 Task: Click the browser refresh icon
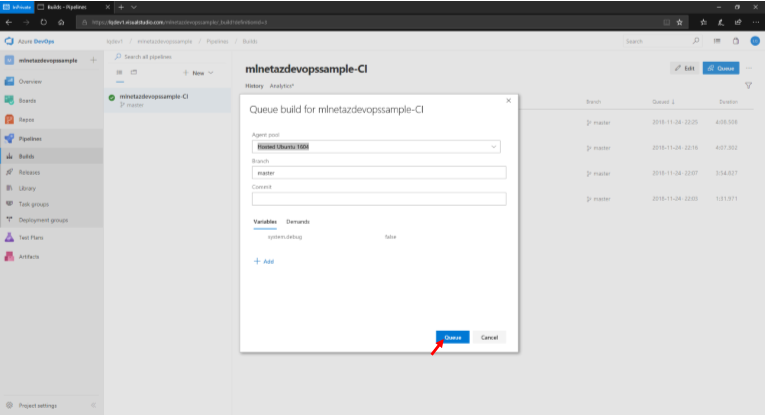[x=43, y=22]
